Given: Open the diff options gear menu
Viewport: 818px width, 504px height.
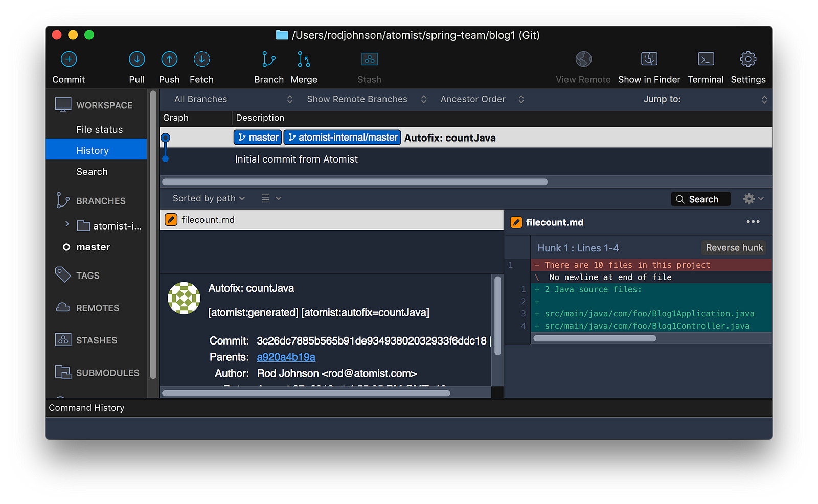Looking at the screenshot, I should click(754, 199).
